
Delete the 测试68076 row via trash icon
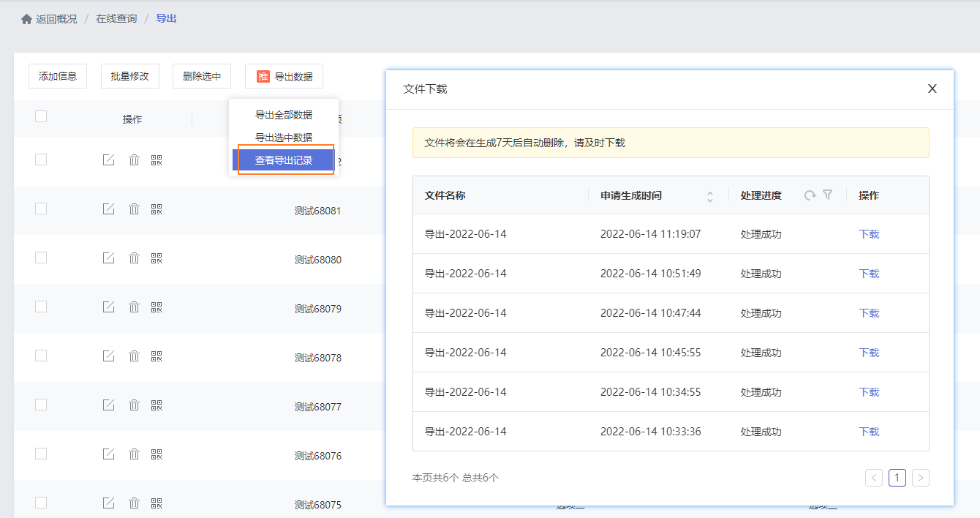(134, 454)
